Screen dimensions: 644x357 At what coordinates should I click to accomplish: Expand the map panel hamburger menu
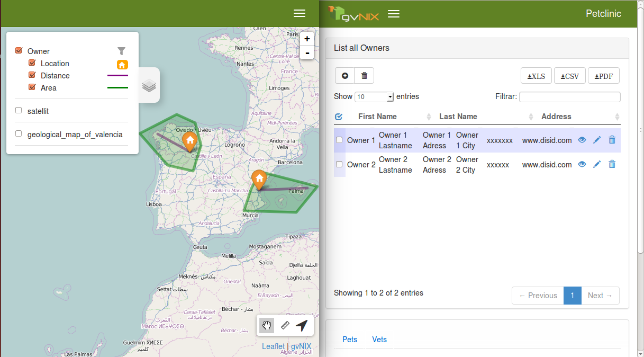300,14
